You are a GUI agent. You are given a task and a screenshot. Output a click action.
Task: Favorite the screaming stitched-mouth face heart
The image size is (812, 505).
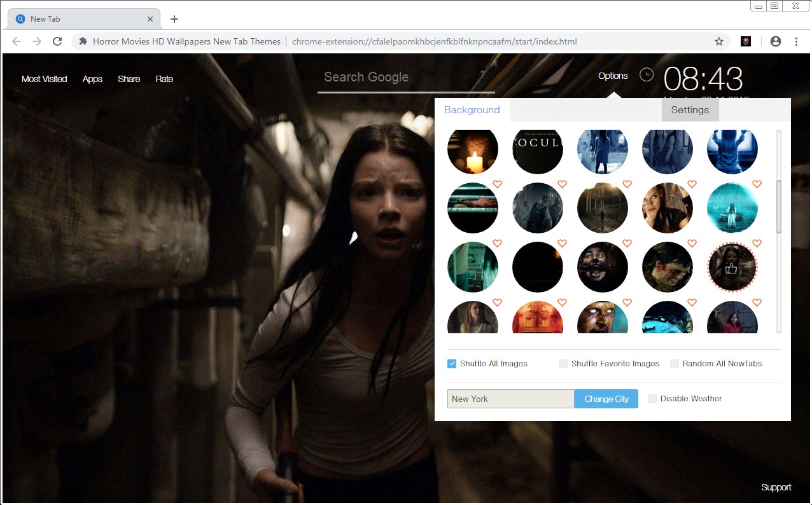pos(627,244)
